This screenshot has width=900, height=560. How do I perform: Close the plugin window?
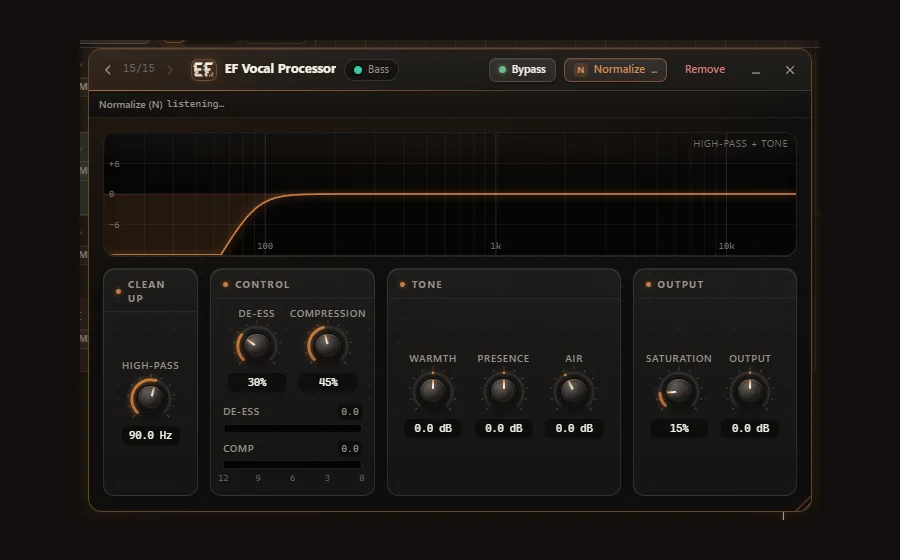click(x=790, y=69)
